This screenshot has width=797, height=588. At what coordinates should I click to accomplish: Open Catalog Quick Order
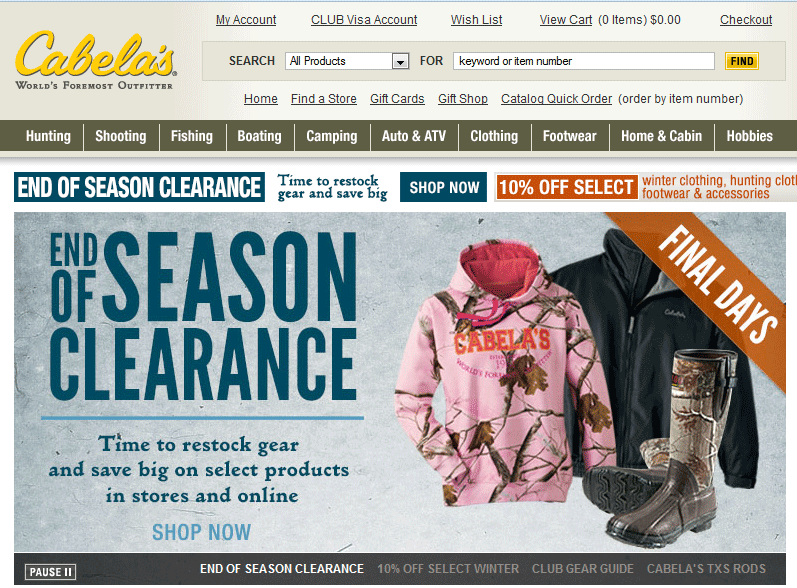click(x=556, y=99)
